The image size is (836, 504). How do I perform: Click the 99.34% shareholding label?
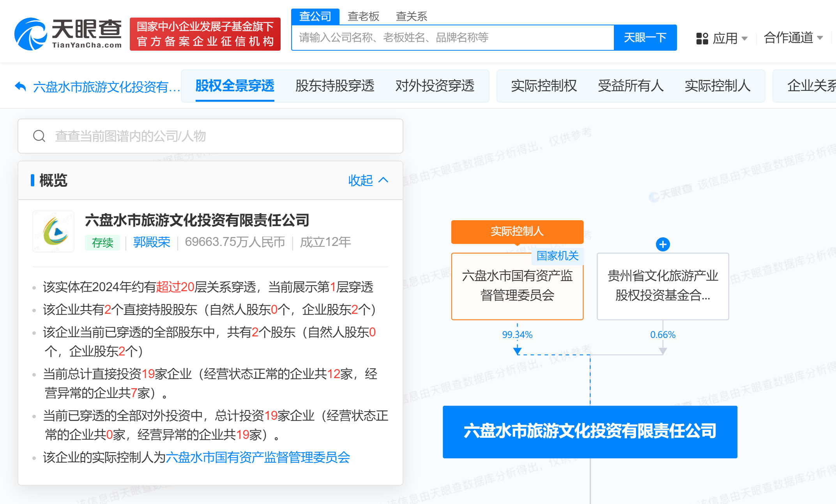tap(517, 334)
